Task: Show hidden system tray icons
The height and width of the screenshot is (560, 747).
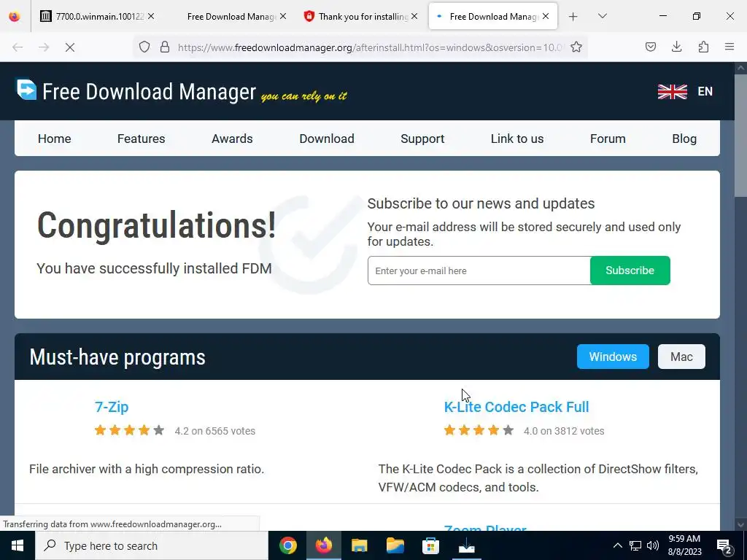Action: [617, 545]
